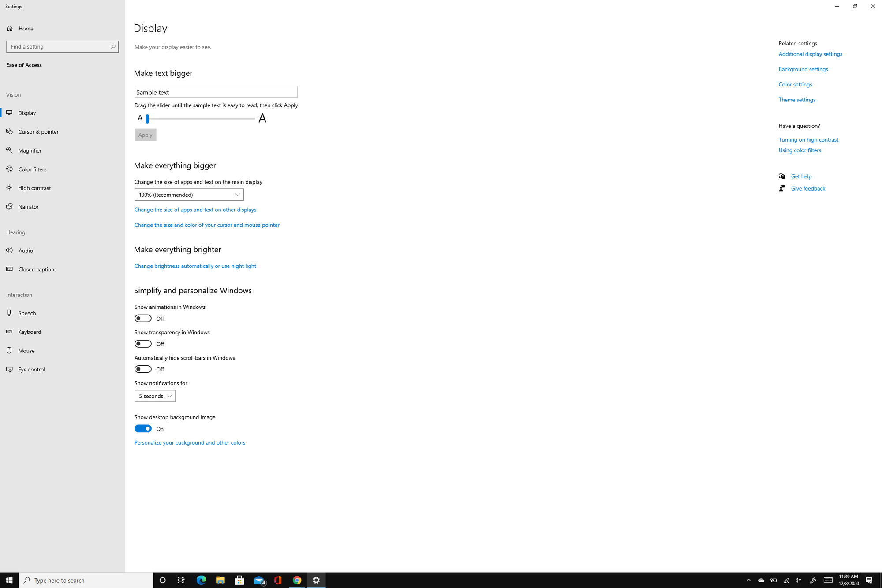Open Color settings link
Screen dimensions: 882x588
(795, 84)
